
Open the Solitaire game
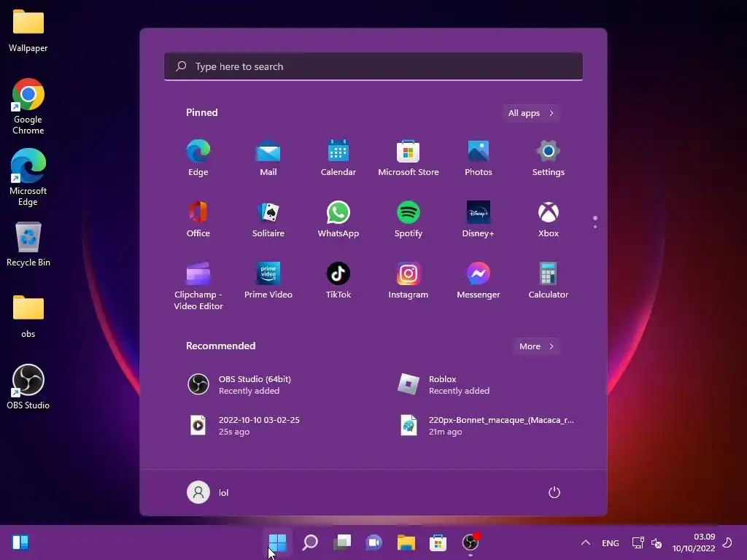[268, 219]
